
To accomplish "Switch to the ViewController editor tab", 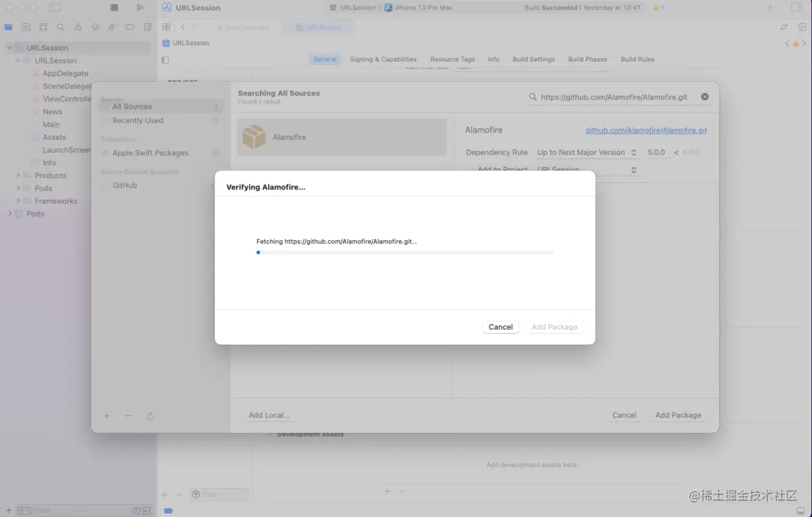I will (x=243, y=27).
